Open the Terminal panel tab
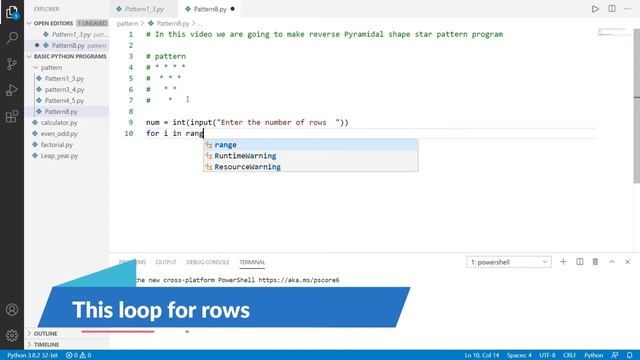Image resolution: width=640 pixels, height=360 pixels. 252,262
